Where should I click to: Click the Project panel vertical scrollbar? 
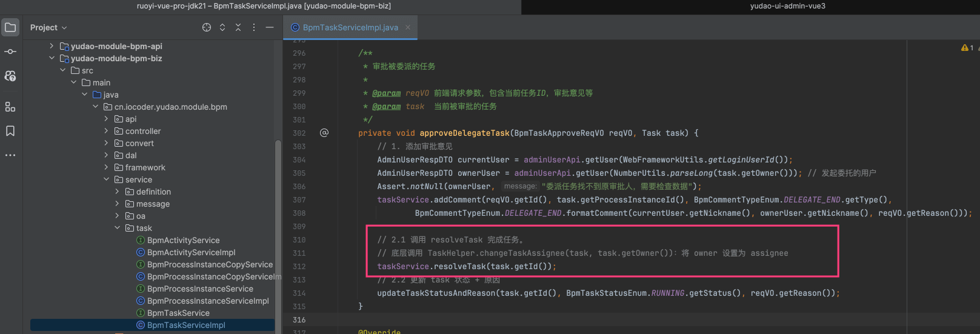pyautogui.click(x=278, y=230)
